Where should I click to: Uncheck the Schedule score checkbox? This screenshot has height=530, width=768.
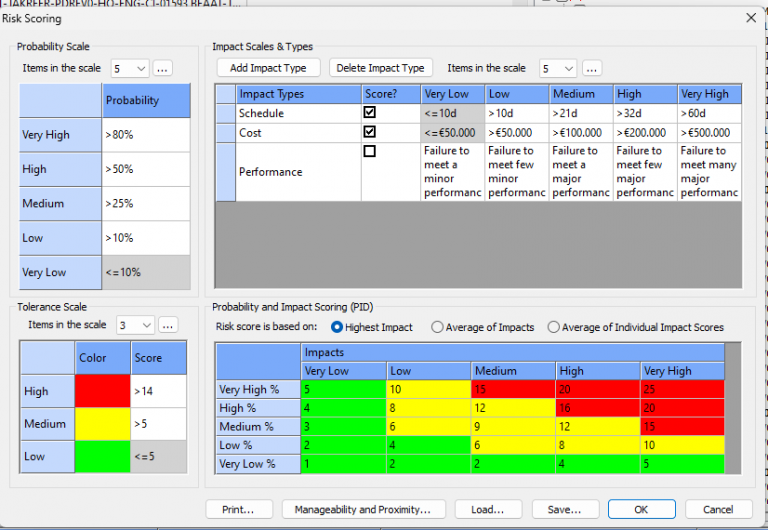[x=370, y=113]
